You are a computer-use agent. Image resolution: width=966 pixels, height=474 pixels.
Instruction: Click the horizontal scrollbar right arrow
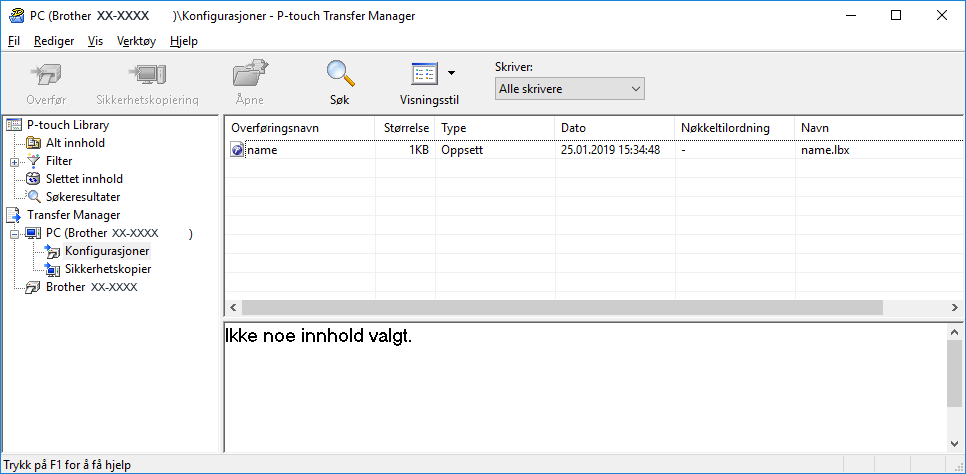955,307
